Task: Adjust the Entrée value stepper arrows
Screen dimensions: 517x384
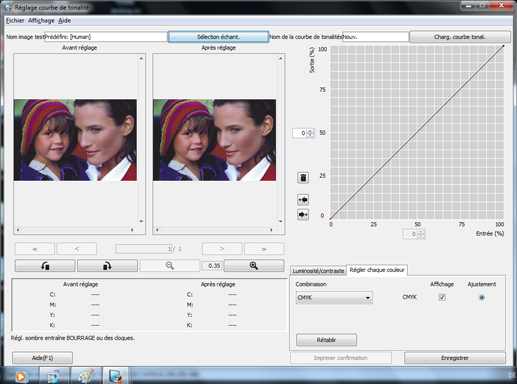Action: pos(421,234)
